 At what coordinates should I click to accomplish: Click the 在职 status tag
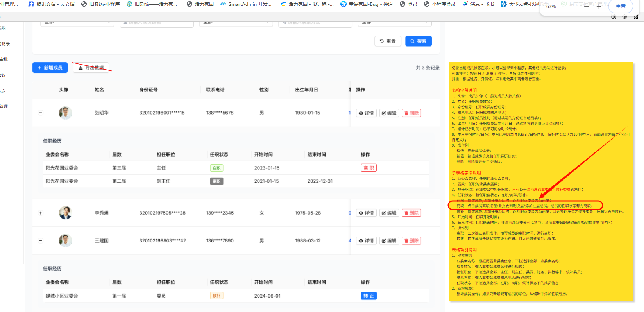coord(216,168)
